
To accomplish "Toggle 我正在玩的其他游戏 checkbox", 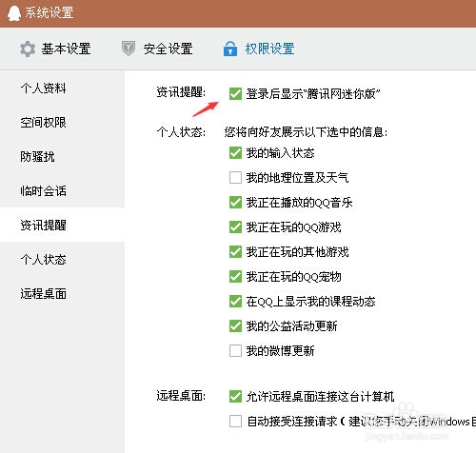I will 235,252.
